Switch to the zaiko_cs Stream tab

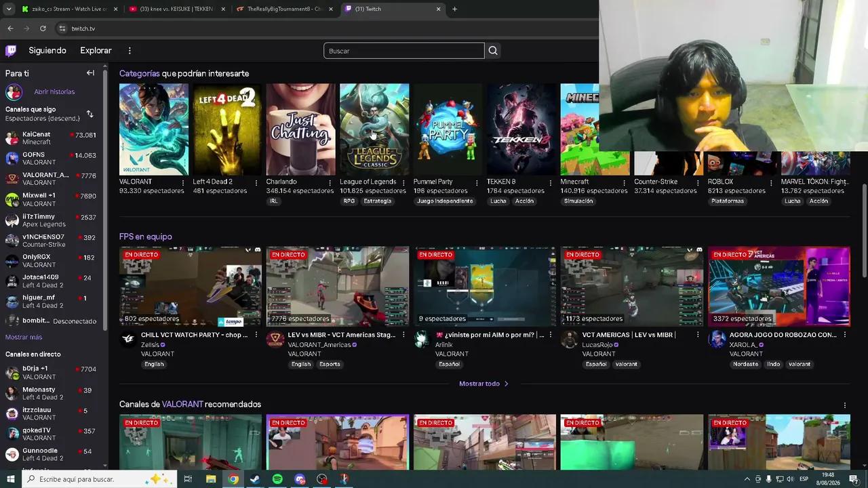pos(68,9)
